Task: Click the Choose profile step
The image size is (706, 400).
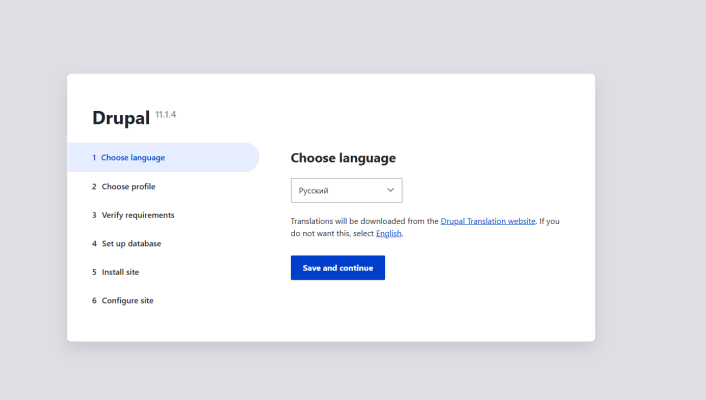Action: [x=128, y=186]
